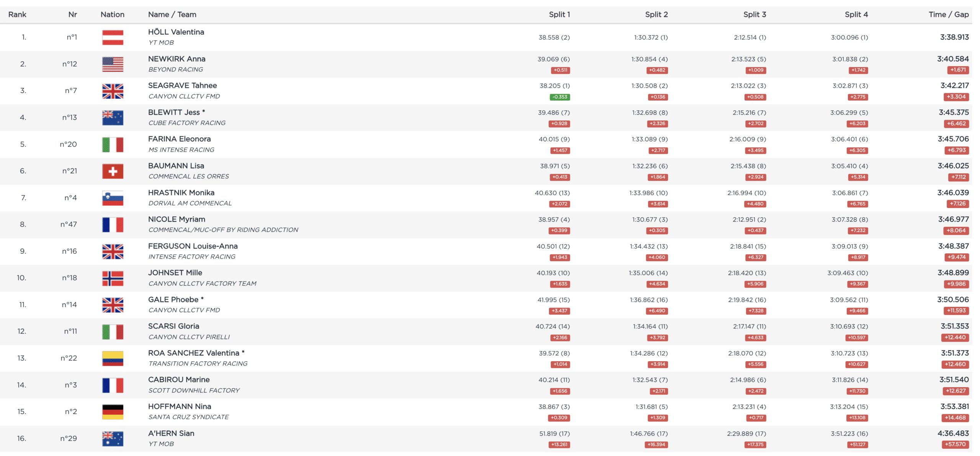This screenshot has width=980, height=456.
Task: Click German flag beside HOFFMANN Nina
Action: tap(113, 412)
